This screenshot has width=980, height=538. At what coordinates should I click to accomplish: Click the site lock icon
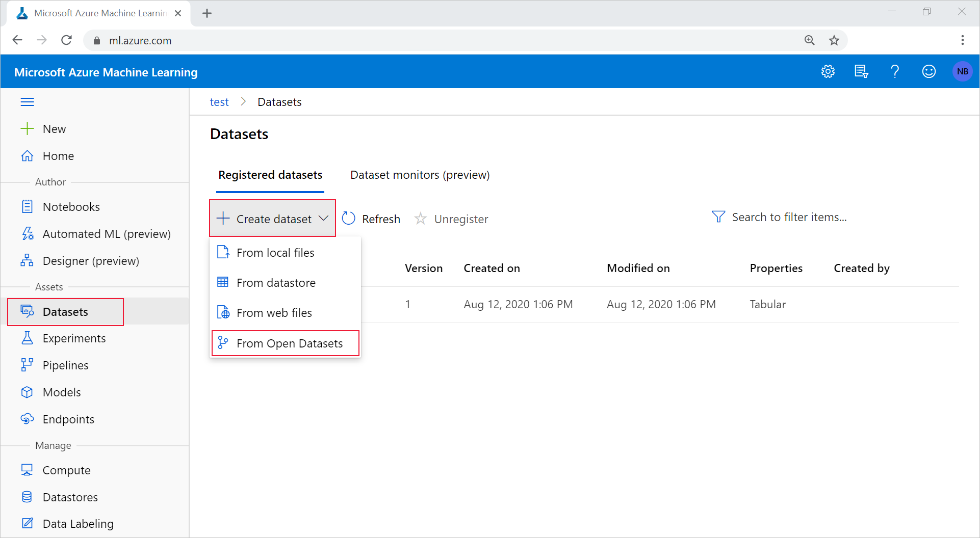(x=97, y=41)
